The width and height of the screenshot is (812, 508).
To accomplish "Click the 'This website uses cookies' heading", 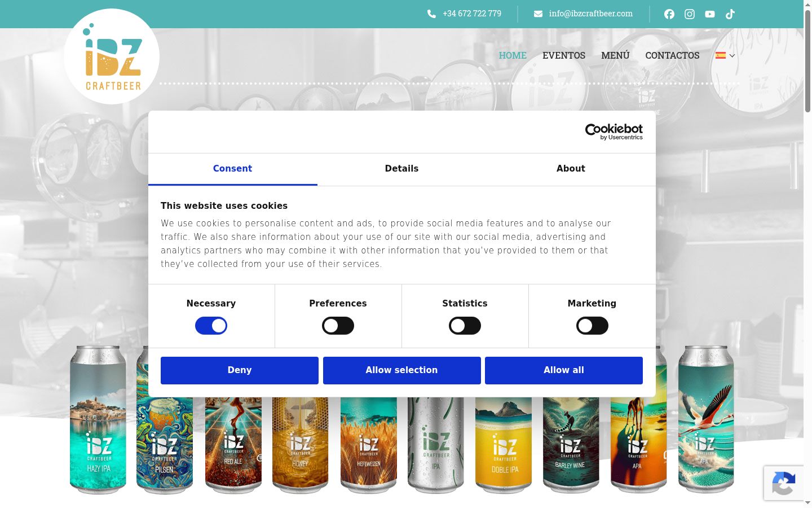I will pyautogui.click(x=224, y=206).
